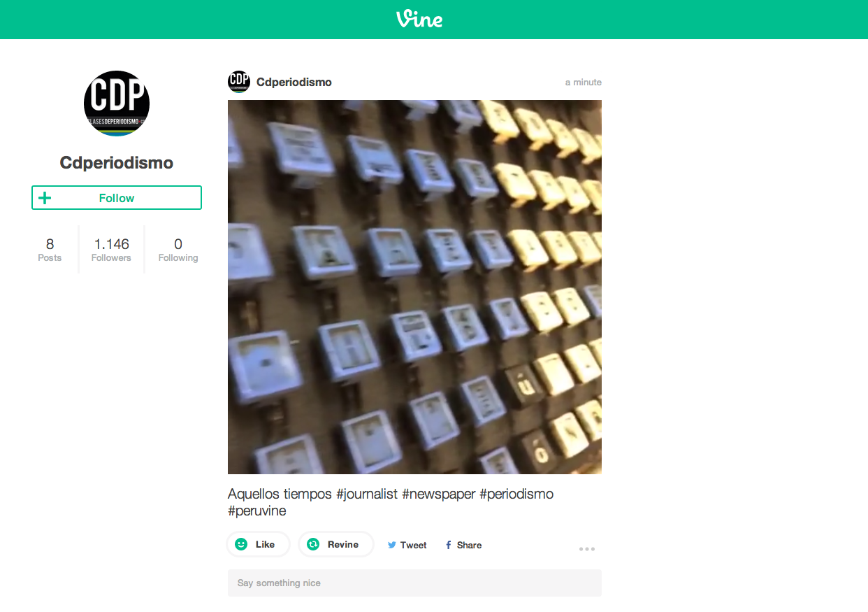
Task: Click the Twitter bird icon
Action: 392,545
